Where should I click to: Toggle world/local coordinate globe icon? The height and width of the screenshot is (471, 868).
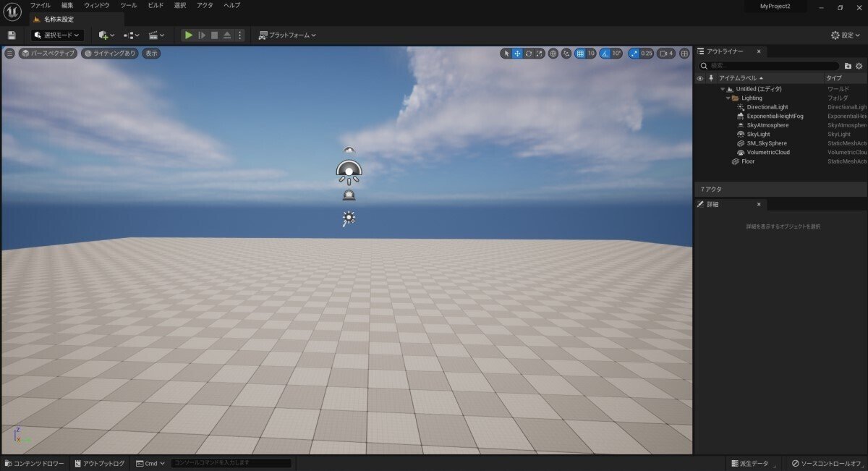[x=553, y=54]
